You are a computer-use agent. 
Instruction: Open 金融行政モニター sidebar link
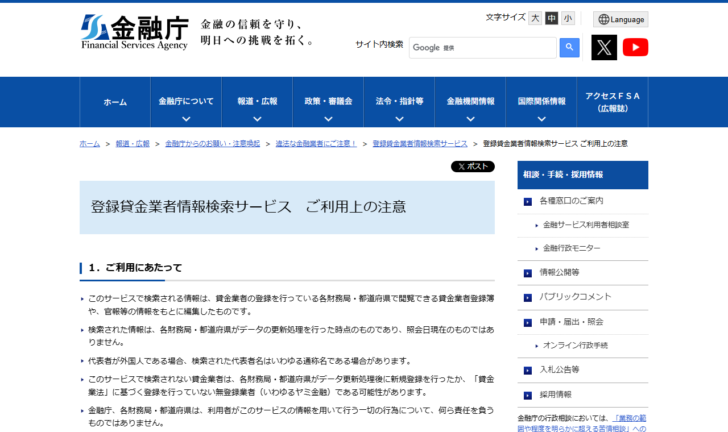tap(572, 249)
